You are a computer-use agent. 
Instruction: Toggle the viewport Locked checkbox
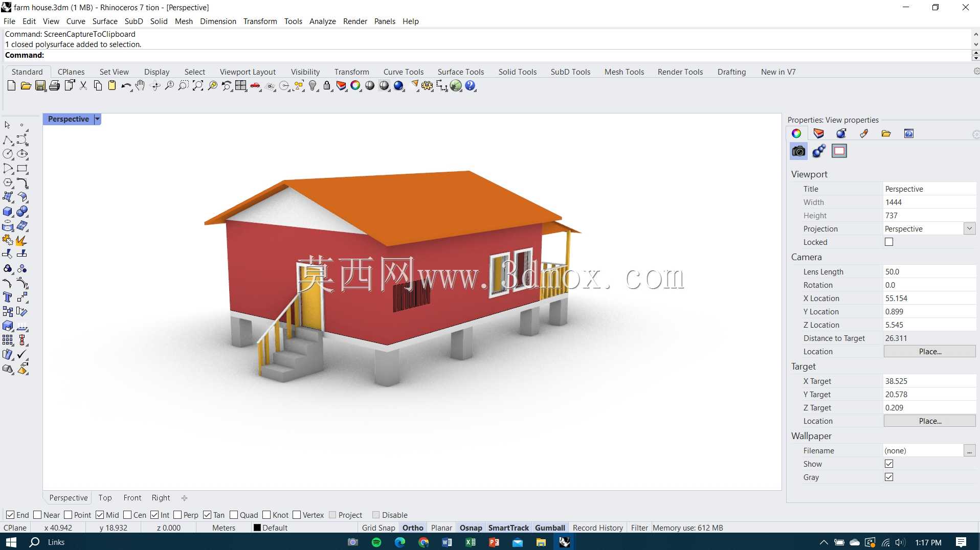[x=889, y=242]
